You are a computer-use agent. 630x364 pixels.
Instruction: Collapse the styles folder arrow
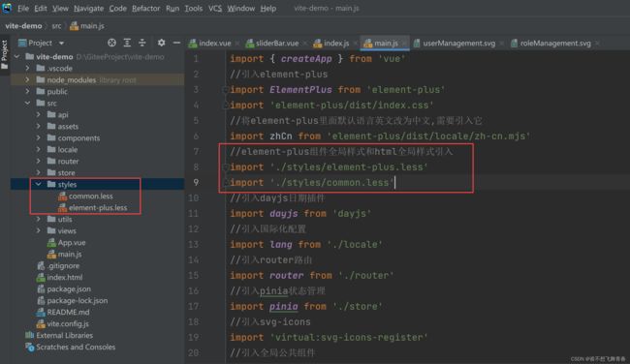click(x=38, y=185)
